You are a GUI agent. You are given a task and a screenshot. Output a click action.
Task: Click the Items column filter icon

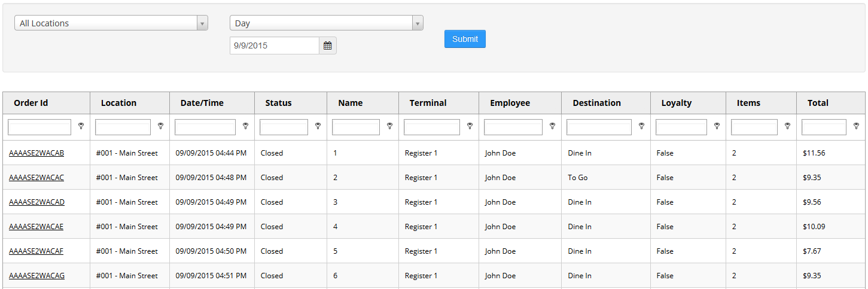pyautogui.click(x=787, y=126)
